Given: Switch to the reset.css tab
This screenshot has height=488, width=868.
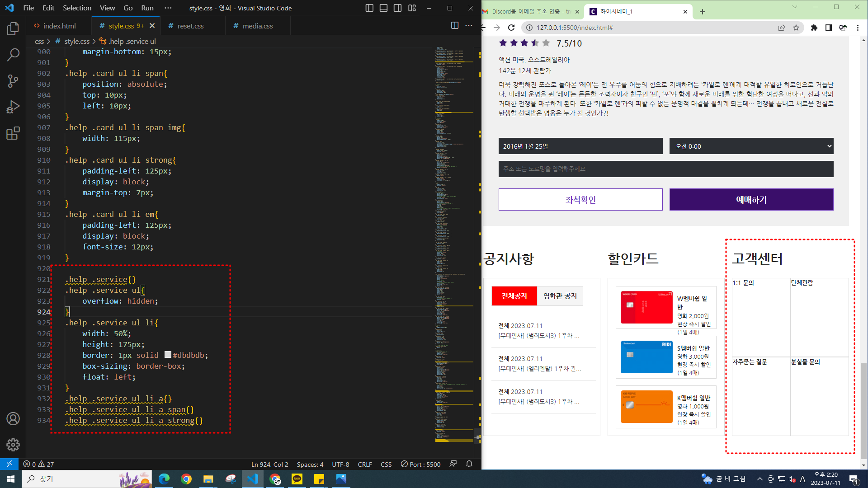Looking at the screenshot, I should point(190,26).
